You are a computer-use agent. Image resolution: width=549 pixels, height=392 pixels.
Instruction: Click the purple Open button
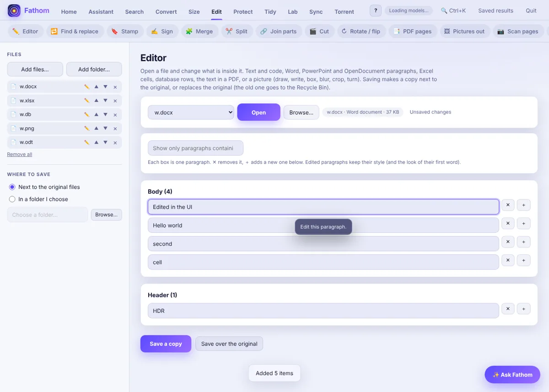click(x=258, y=112)
